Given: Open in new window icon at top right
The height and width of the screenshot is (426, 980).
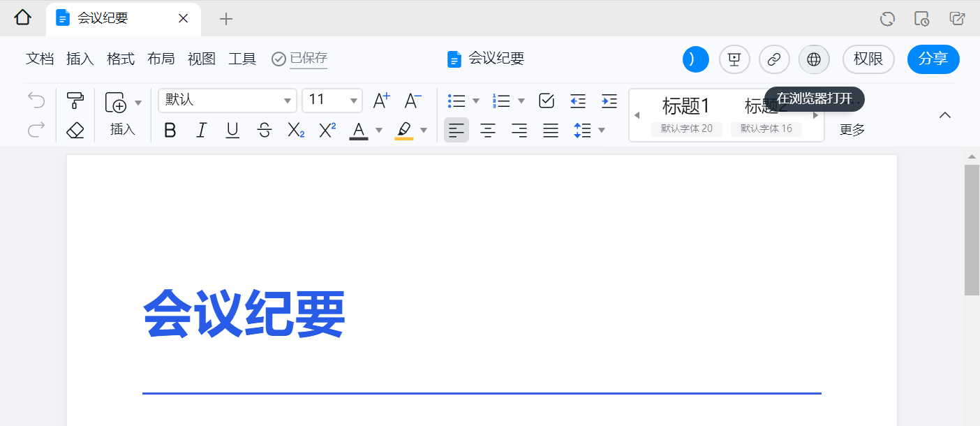Looking at the screenshot, I should point(957,19).
